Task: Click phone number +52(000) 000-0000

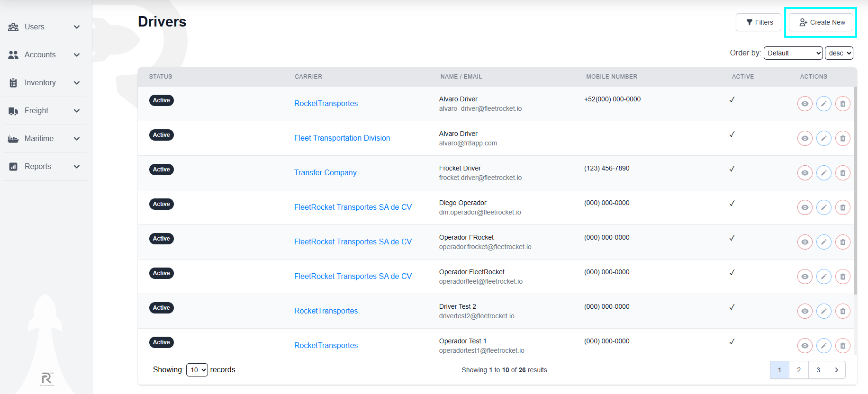Action: 613,99
